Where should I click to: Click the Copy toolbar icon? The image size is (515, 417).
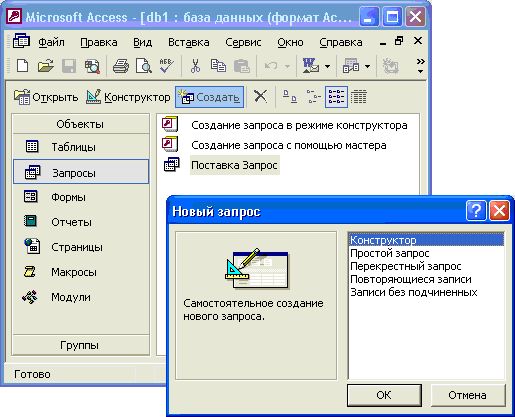click(x=218, y=66)
